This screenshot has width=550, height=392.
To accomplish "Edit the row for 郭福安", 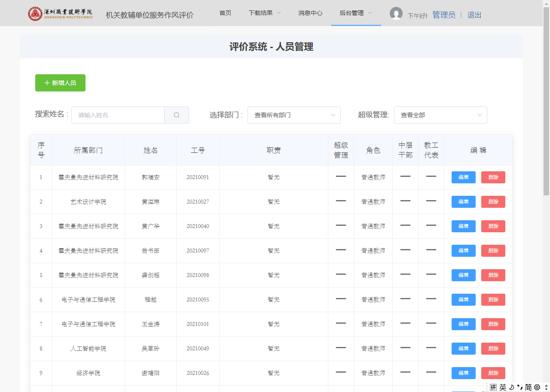I will tap(464, 177).
